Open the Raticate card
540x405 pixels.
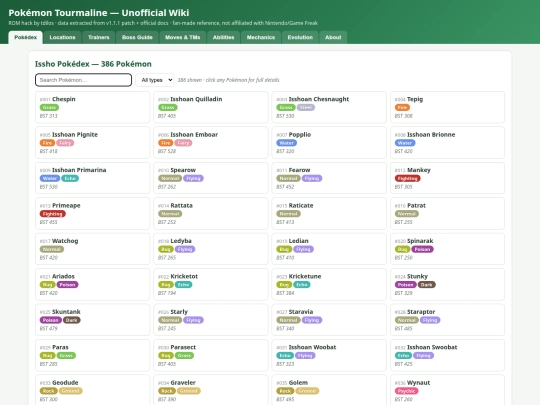[x=329, y=214]
